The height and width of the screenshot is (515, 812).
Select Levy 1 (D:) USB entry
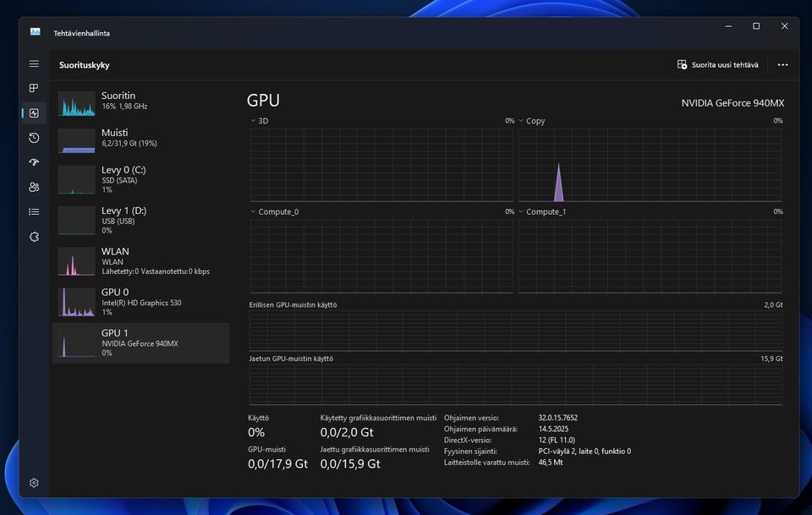tap(141, 220)
